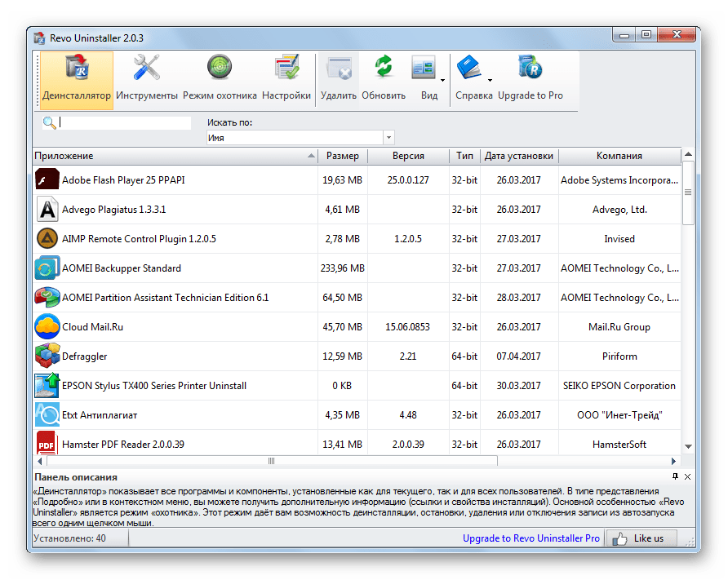Click the Like us button
Image resolution: width=728 pixels, height=580 pixels.
pyautogui.click(x=641, y=538)
